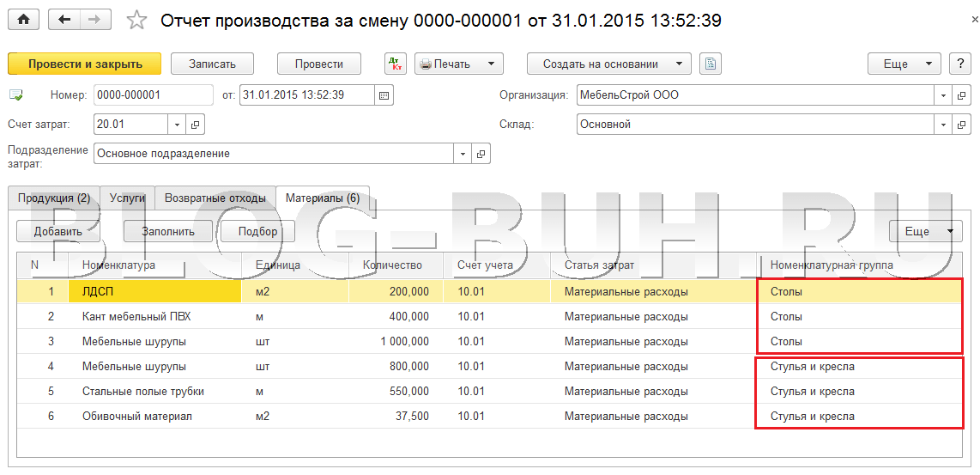
Task: Open the document report icon beside Создать на основании
Action: point(711,64)
